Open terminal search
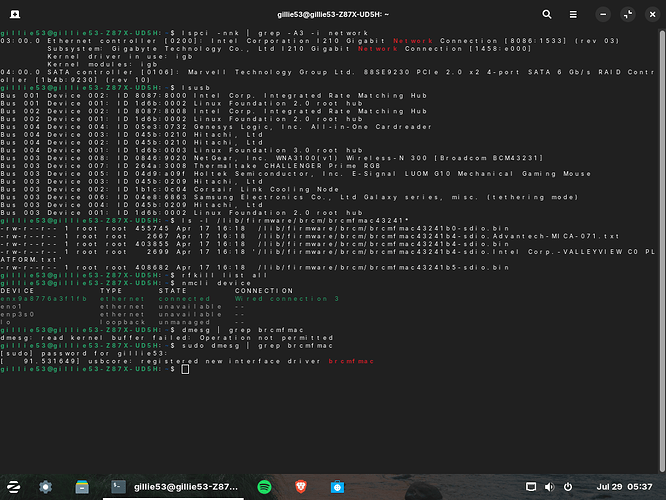 coord(547,14)
